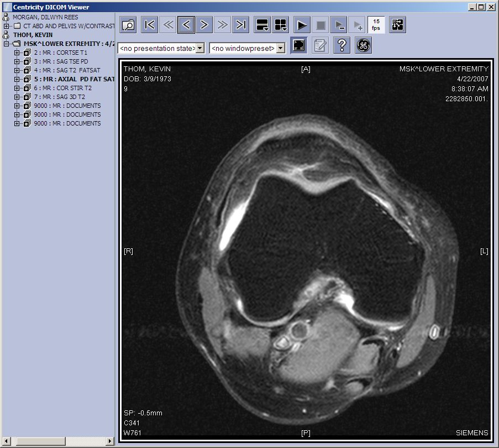The width and height of the screenshot is (499, 448).
Task: Click the GE logo about button
Action: [363, 46]
